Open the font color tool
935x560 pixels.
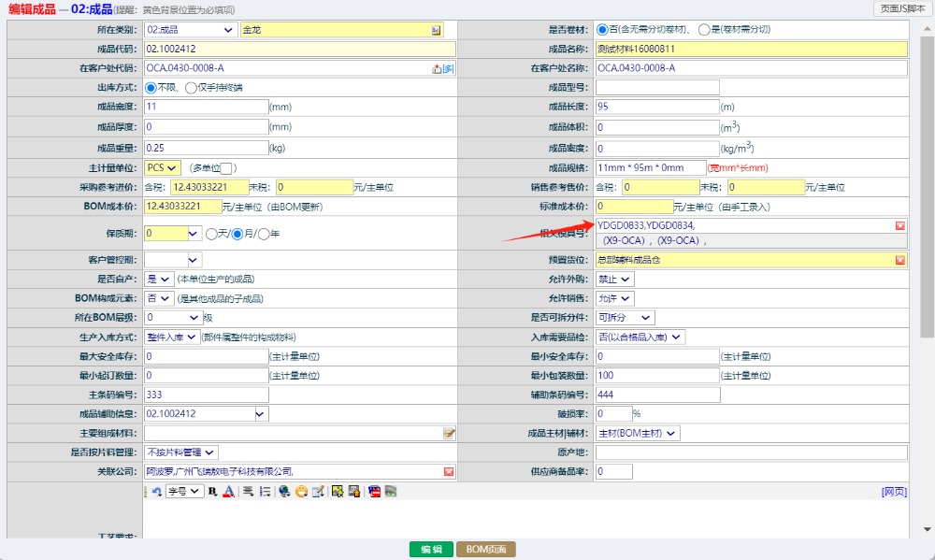pos(227,491)
